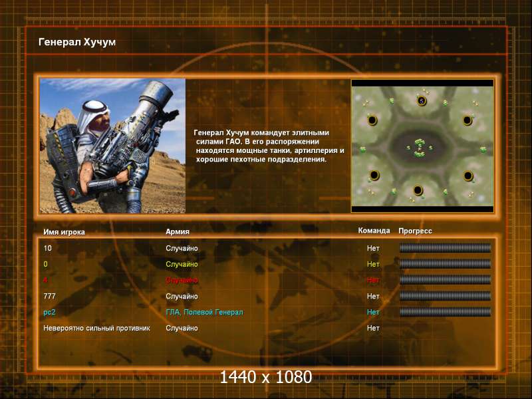Viewport: 532px width, 399px height.
Task: Select the bottom-center start position on map
Action: [x=418, y=190]
